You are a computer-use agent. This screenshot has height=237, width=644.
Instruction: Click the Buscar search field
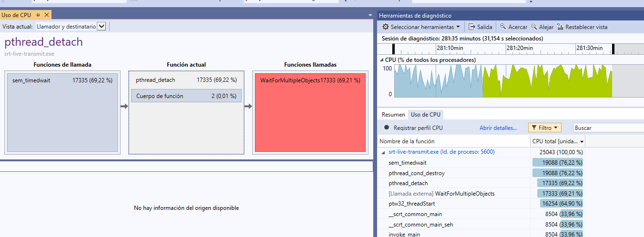click(x=608, y=128)
